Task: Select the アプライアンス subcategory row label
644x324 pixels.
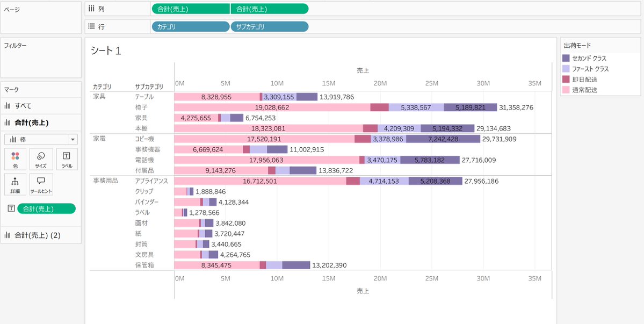Action: [151, 181]
